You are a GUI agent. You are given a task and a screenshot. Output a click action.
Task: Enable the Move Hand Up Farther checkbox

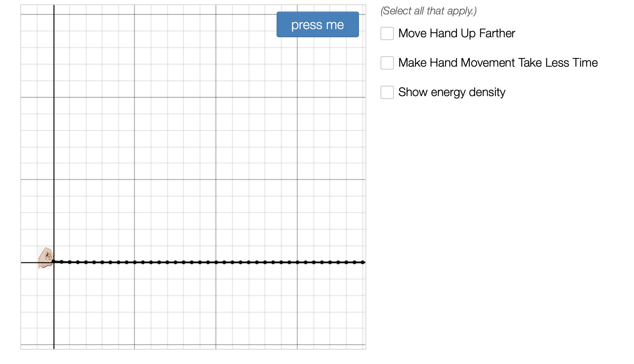pos(387,33)
